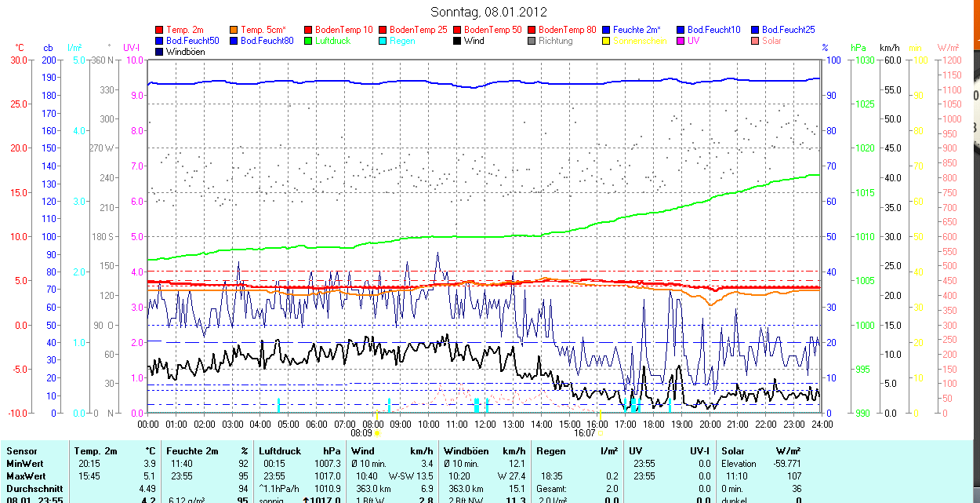Viewport: 980px width, 503px height.
Task: Click the yellow Sonnenschein legend square
Action: click(606, 41)
